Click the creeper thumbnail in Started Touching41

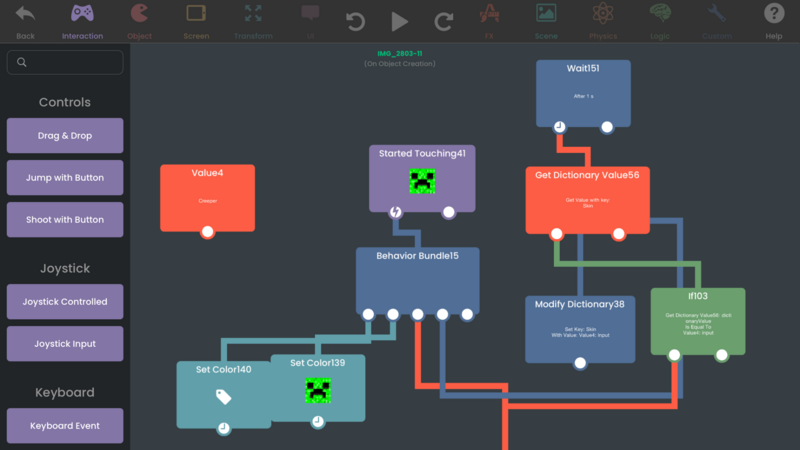[x=422, y=181]
